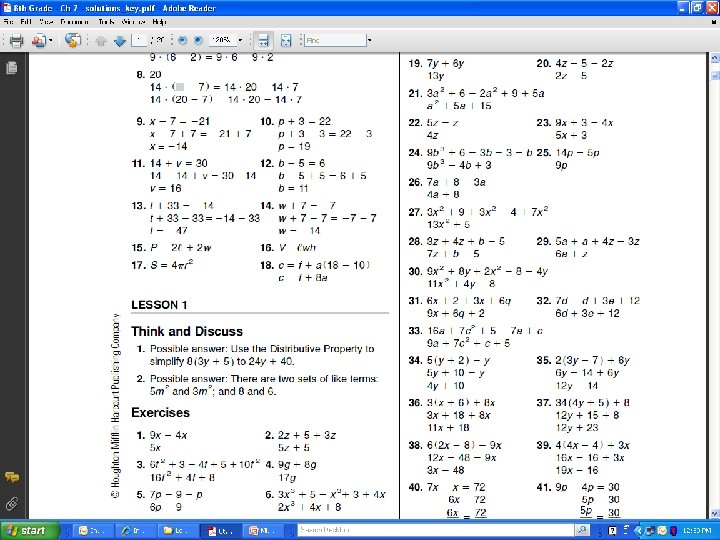
Task: Click the desktop search magnifier button
Action: [582, 530]
